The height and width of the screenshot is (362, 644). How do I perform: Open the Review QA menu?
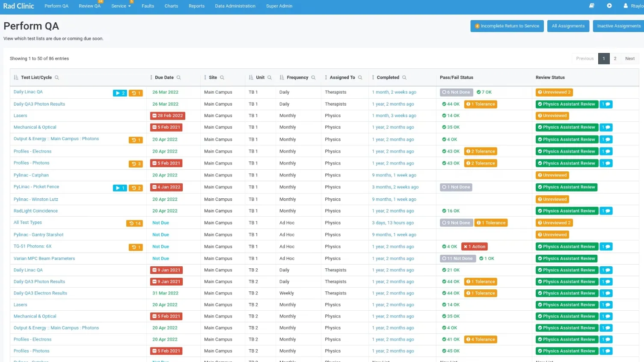tap(90, 6)
